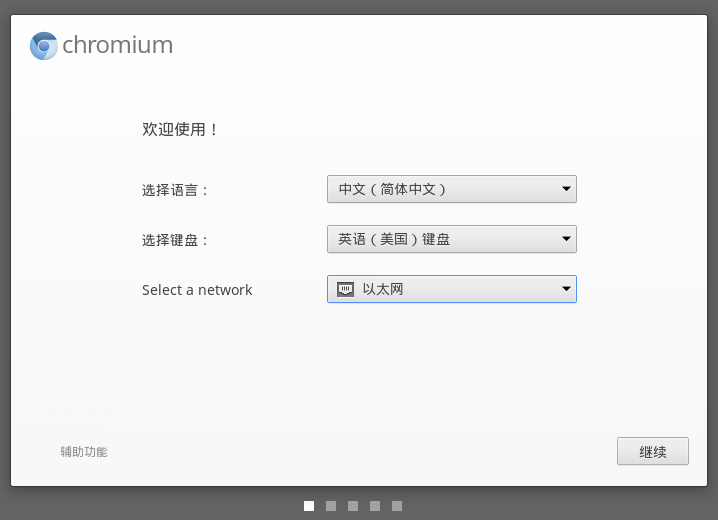Viewport: 718px width, 520px height.
Task: Click the network dropdown arrow
Action: coord(566,289)
